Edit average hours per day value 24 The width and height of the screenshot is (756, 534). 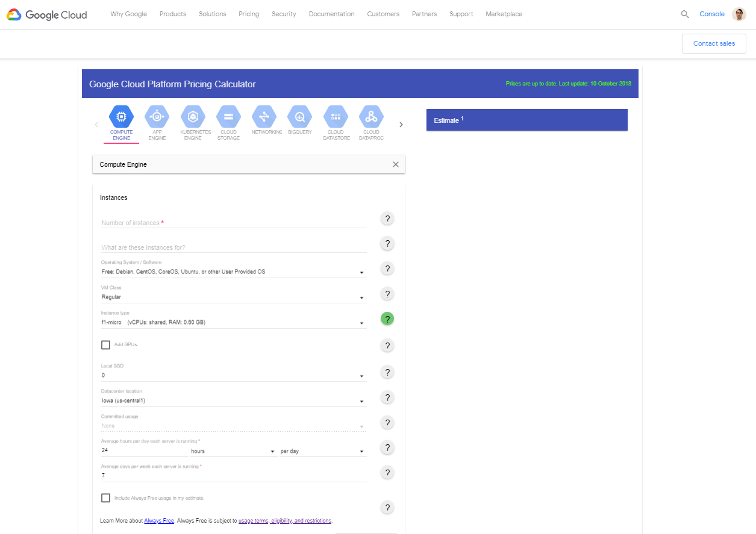tap(145, 451)
